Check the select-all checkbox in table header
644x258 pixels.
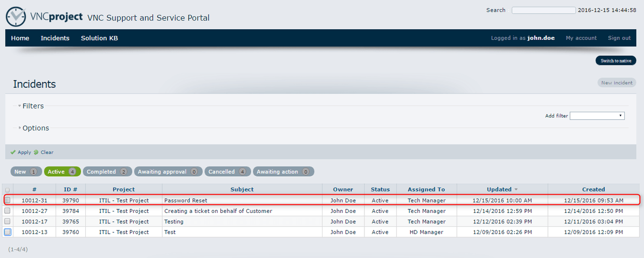[x=8, y=190]
